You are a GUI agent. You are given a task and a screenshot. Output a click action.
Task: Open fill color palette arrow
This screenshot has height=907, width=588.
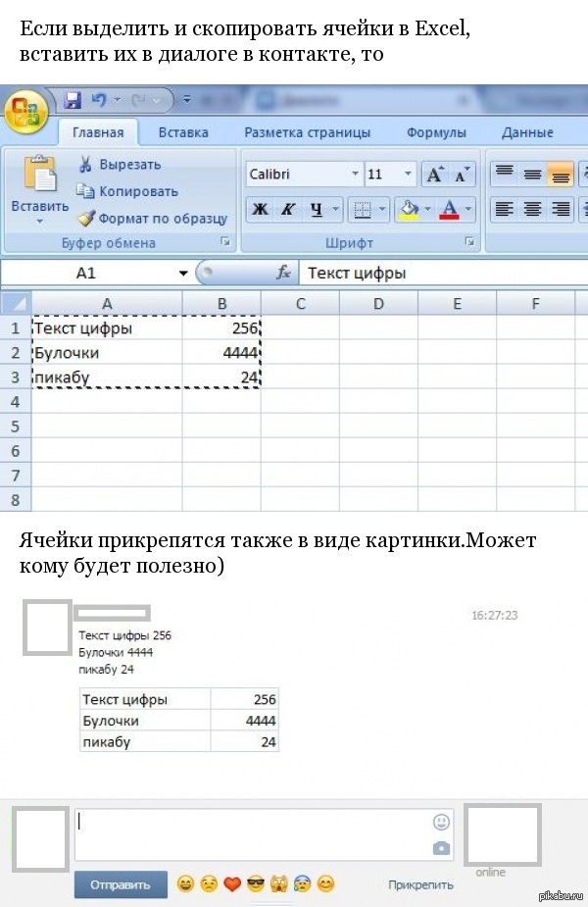(x=428, y=209)
